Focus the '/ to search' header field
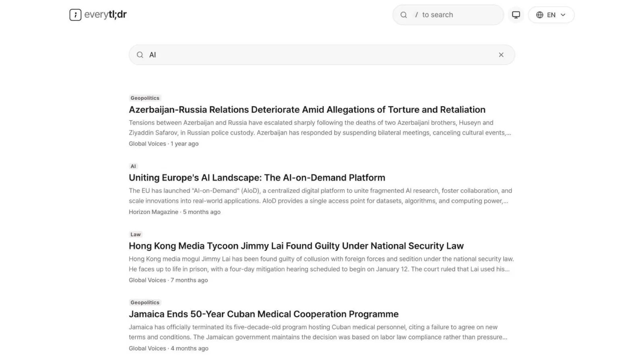This screenshot has width=644, height=362. [448, 15]
